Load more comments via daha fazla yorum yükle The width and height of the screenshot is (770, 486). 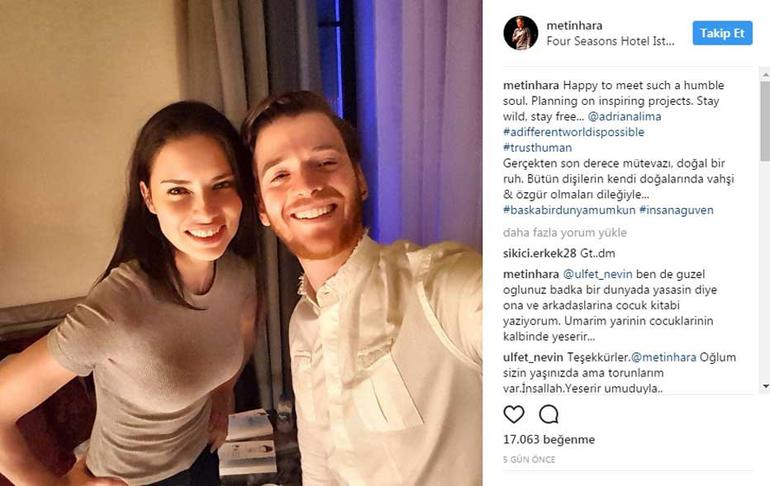point(565,233)
